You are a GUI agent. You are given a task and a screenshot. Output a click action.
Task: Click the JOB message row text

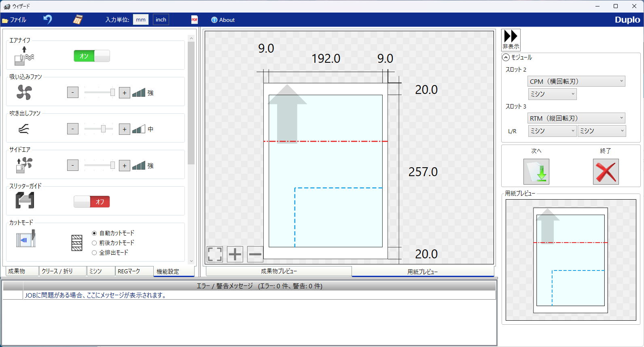(96, 295)
